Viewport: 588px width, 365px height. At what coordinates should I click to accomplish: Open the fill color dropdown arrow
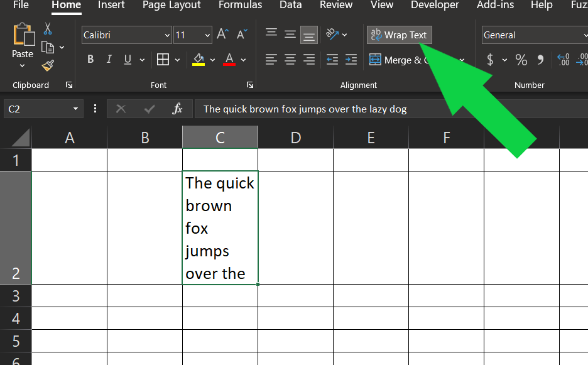[212, 60]
